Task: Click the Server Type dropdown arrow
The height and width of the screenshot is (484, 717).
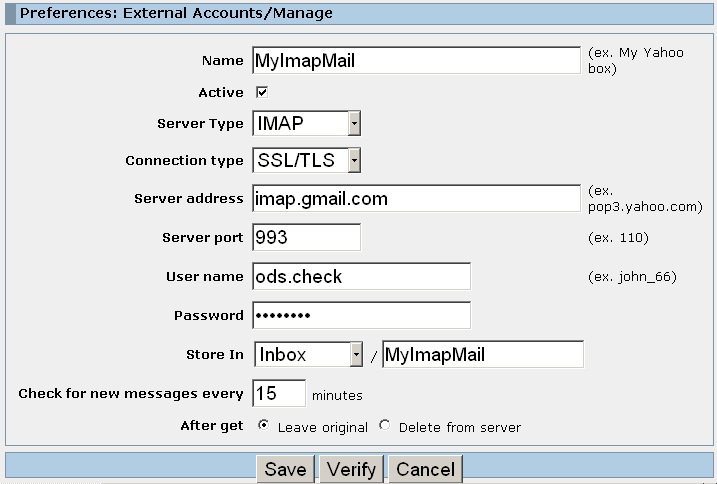Action: (x=354, y=123)
